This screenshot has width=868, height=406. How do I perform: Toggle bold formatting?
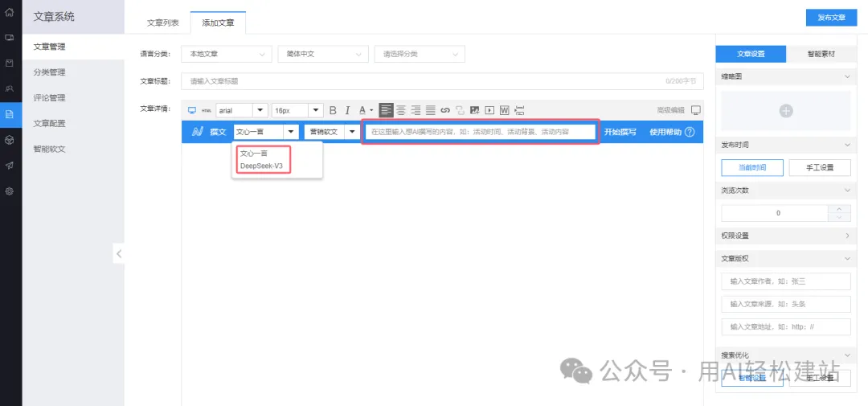point(334,110)
